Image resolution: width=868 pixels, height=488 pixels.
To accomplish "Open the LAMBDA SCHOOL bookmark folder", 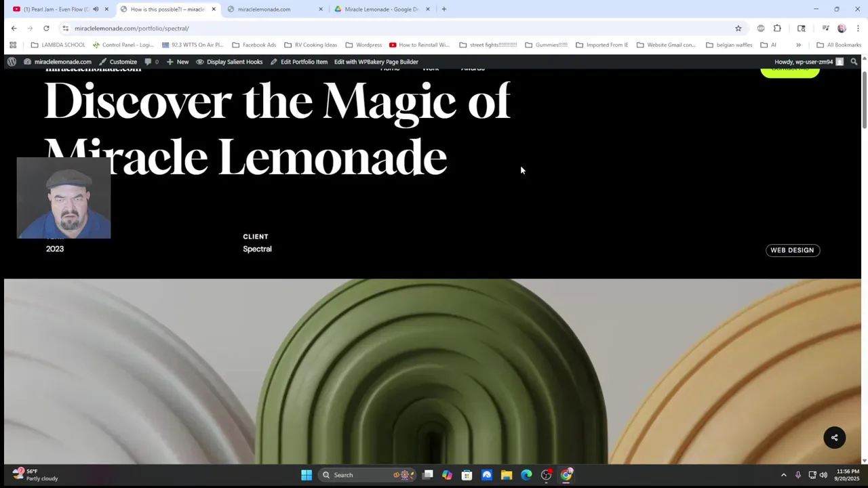I will point(58,45).
